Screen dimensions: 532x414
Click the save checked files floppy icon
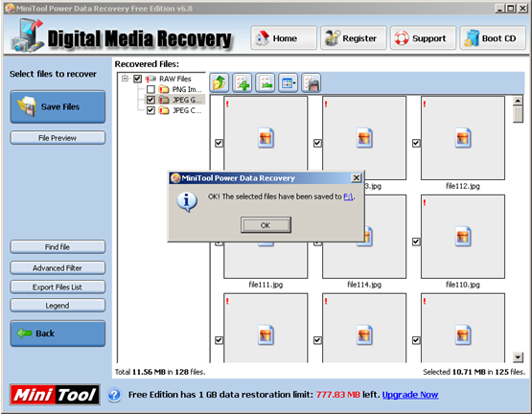click(x=312, y=82)
